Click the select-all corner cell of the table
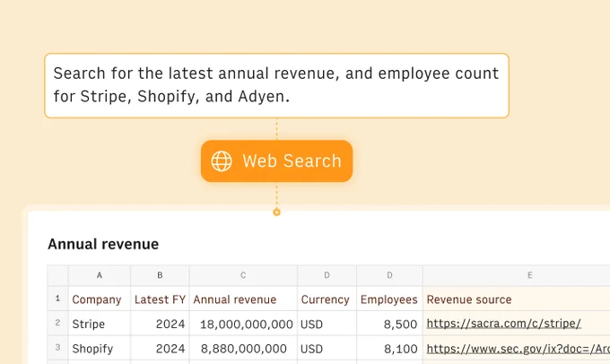 pos(57,275)
